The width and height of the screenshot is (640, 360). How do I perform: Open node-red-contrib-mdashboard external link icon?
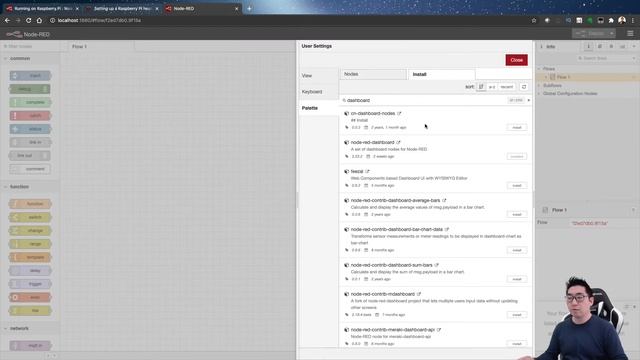point(419,294)
